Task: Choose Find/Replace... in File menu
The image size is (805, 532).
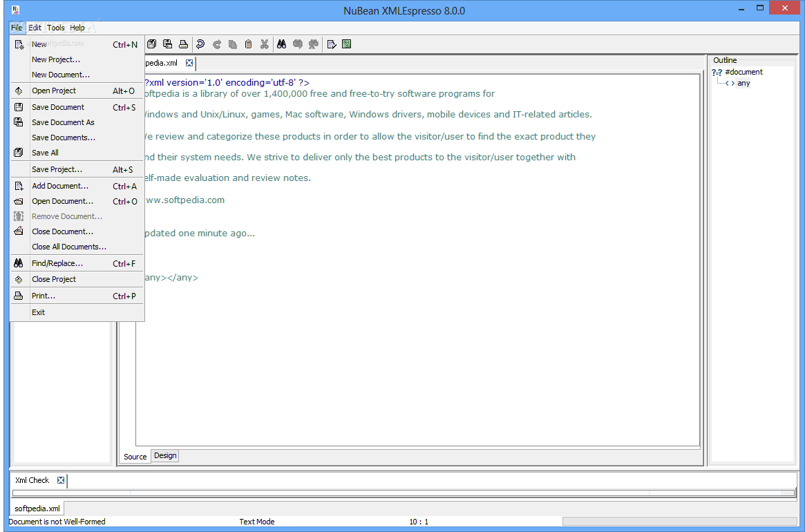Action: click(x=77, y=263)
